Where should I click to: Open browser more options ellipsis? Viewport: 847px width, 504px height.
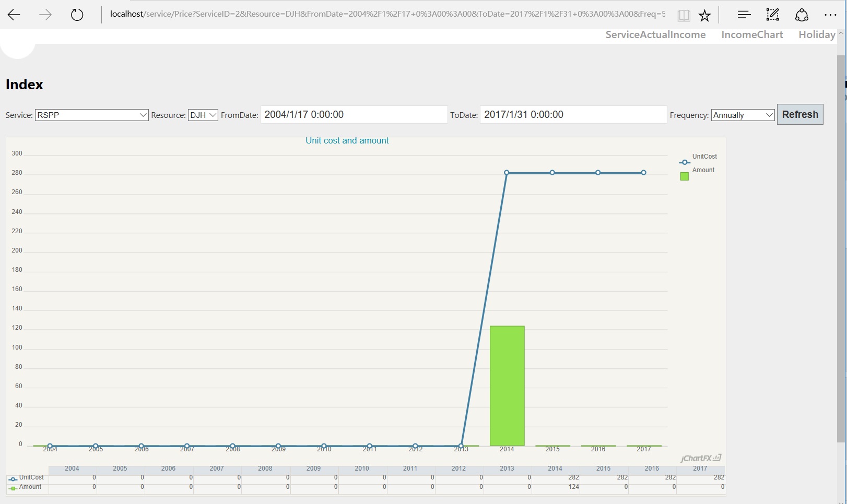pyautogui.click(x=830, y=15)
